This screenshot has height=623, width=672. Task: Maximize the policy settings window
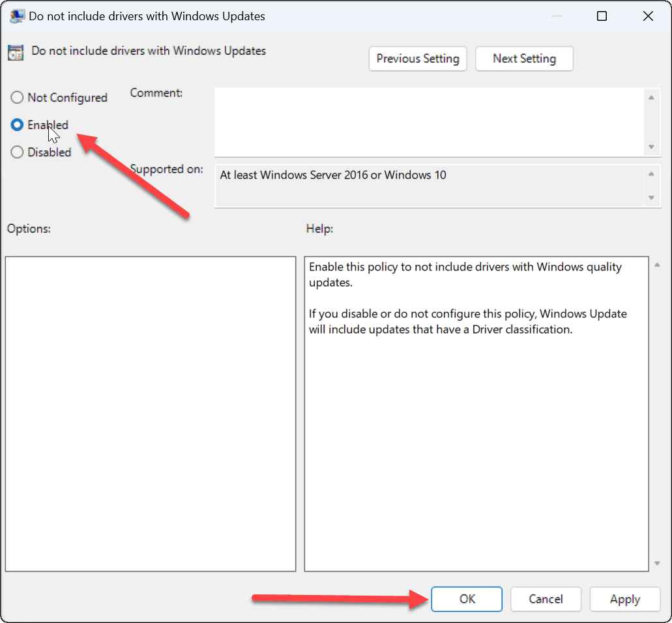click(x=602, y=16)
